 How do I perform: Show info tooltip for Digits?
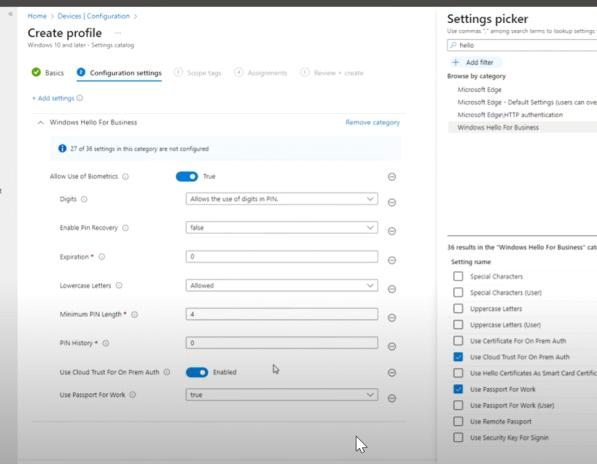(x=84, y=199)
